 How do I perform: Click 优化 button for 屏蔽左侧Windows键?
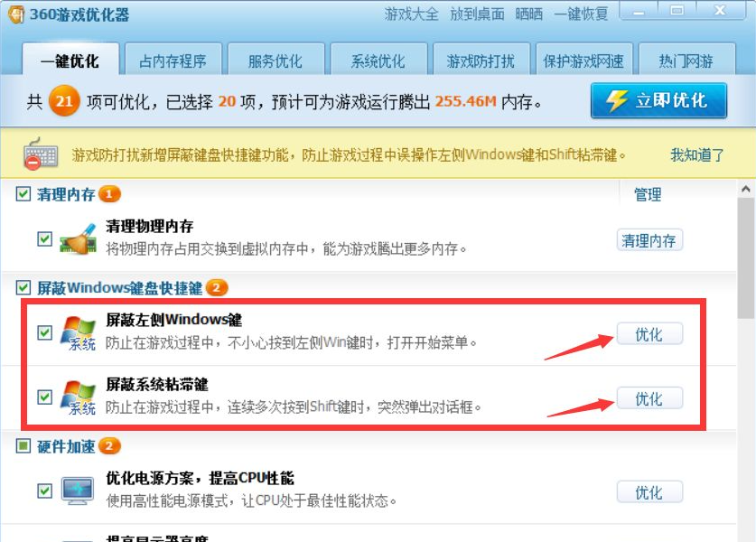[x=649, y=333]
